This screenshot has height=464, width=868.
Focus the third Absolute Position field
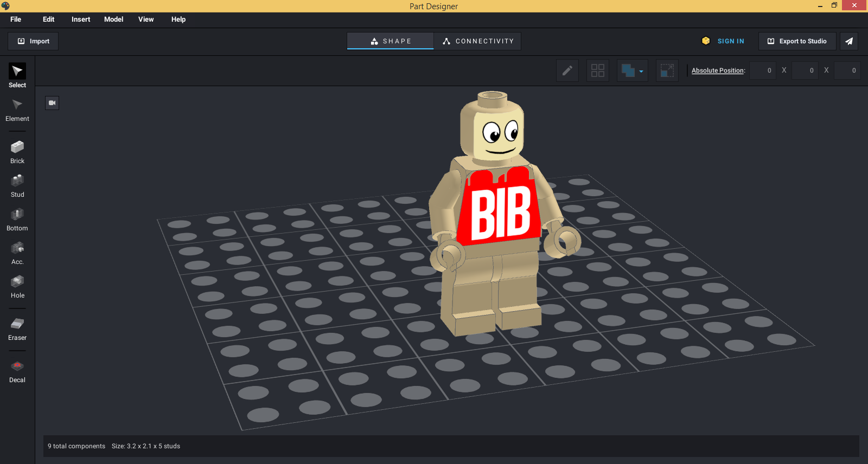(x=847, y=70)
